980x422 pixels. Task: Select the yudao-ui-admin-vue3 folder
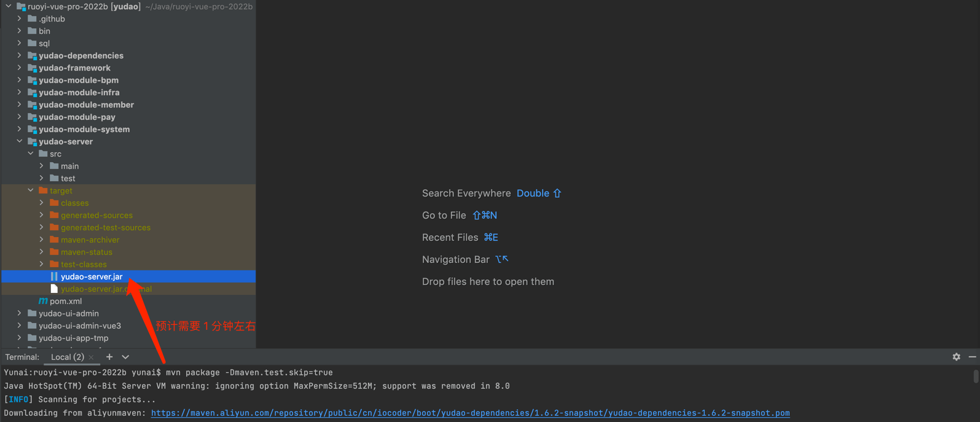(79, 326)
